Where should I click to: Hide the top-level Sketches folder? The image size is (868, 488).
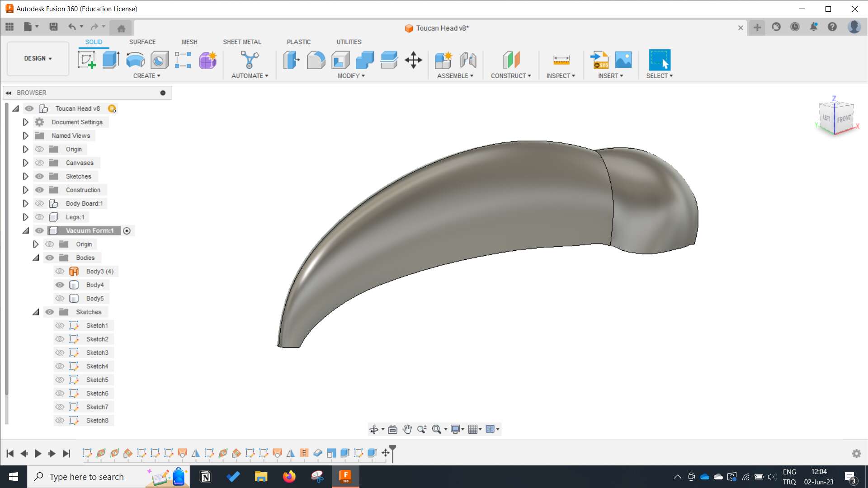(40, 176)
